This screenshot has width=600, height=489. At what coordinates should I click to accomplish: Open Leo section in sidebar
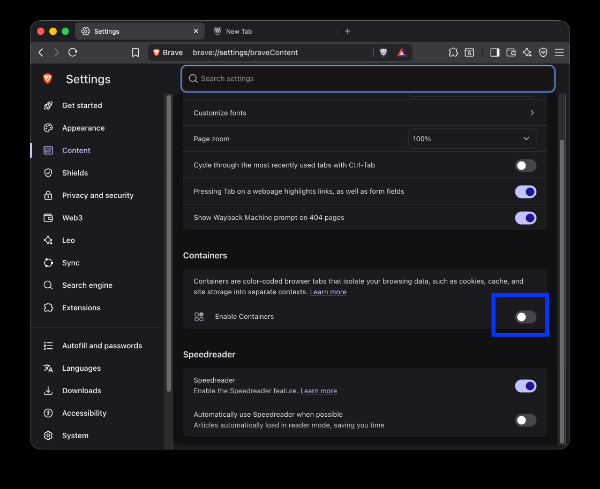pos(68,241)
